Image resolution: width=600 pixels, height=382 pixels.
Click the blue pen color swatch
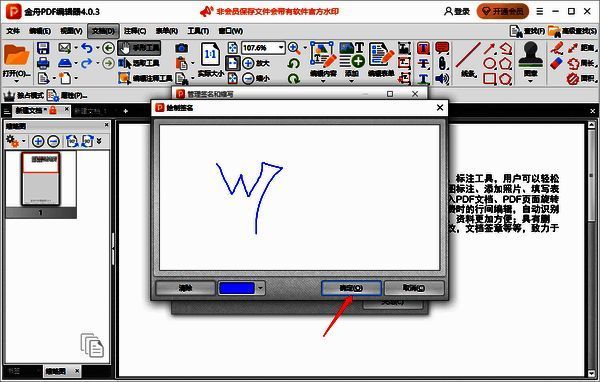[x=236, y=288]
